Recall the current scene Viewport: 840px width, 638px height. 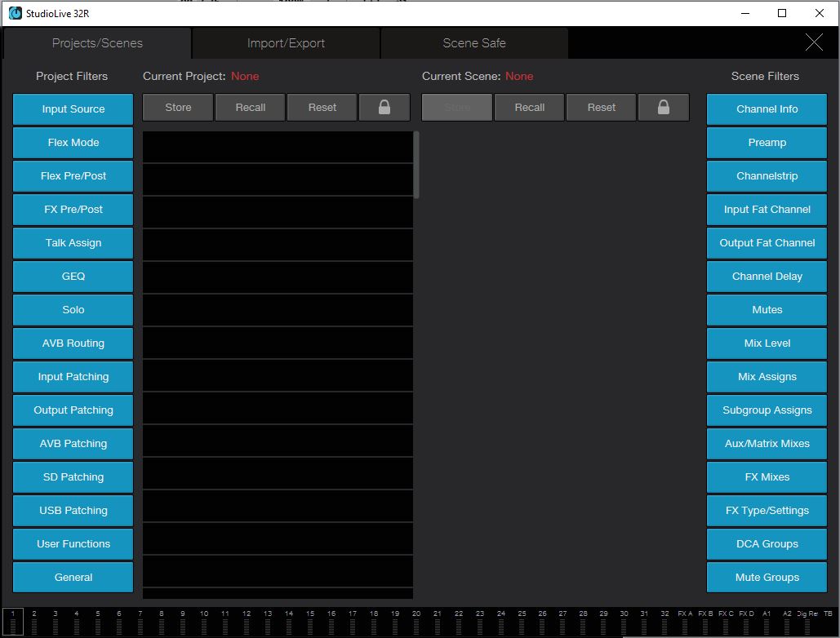529,107
